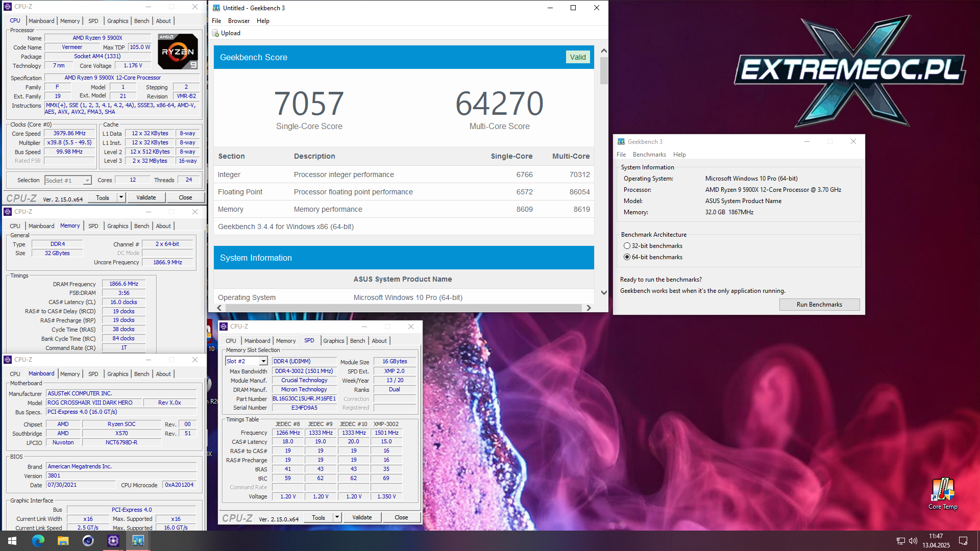Click the Valid badge in Geekbench Score header
Image resolution: width=980 pixels, height=551 pixels.
[x=578, y=57]
